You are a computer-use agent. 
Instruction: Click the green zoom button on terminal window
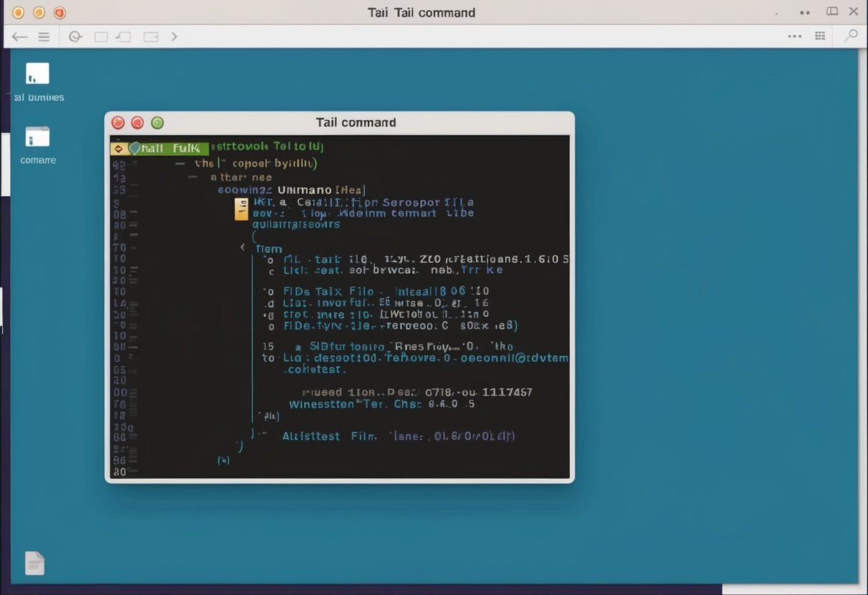(x=157, y=122)
